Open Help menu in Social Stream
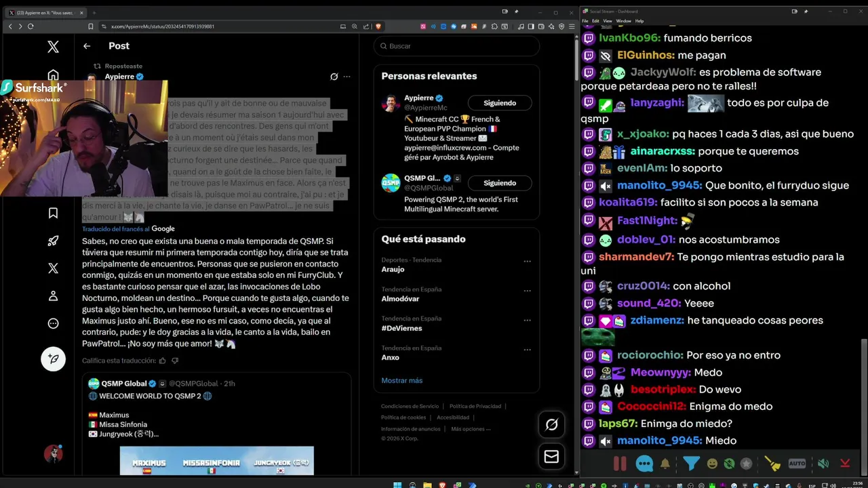The height and width of the screenshot is (488, 868). point(639,21)
